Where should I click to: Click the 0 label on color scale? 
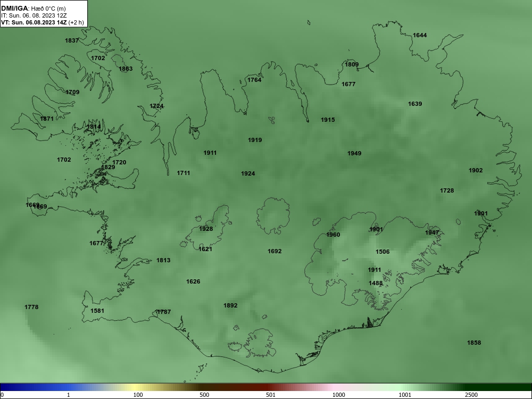coord(2,395)
